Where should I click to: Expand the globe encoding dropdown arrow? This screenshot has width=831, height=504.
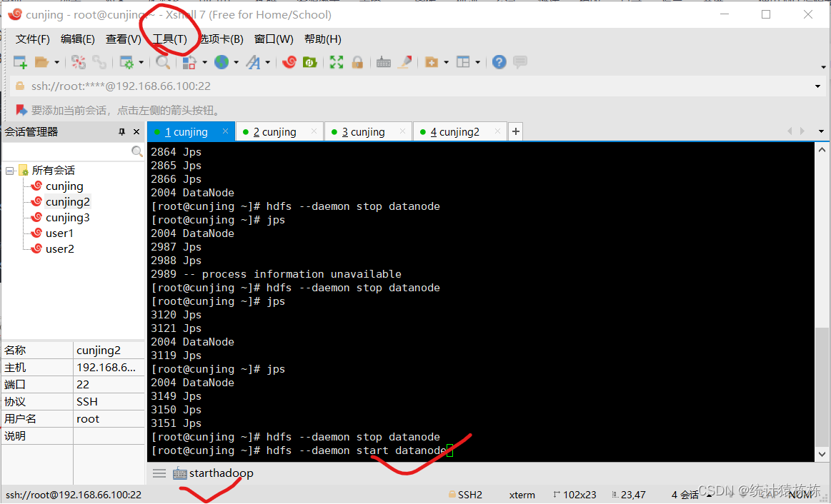pos(236,63)
